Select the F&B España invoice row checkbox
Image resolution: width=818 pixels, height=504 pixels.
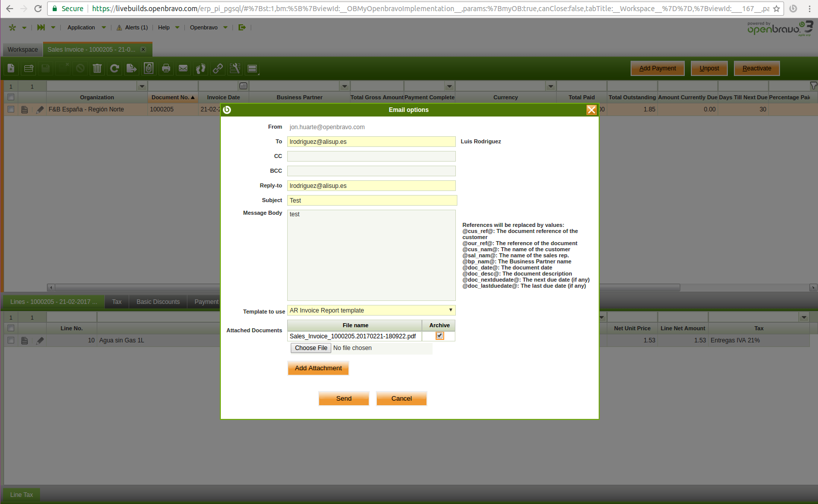pyautogui.click(x=11, y=109)
